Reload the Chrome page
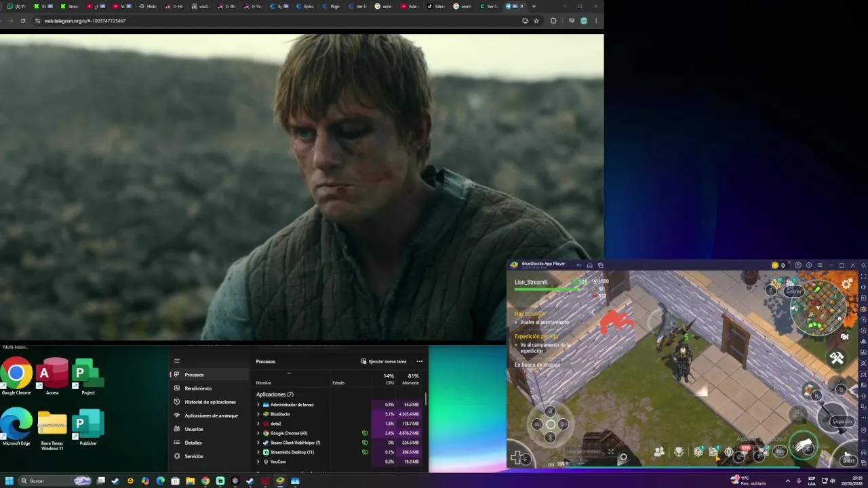Screen dimensions: 868x488 tap(23, 21)
